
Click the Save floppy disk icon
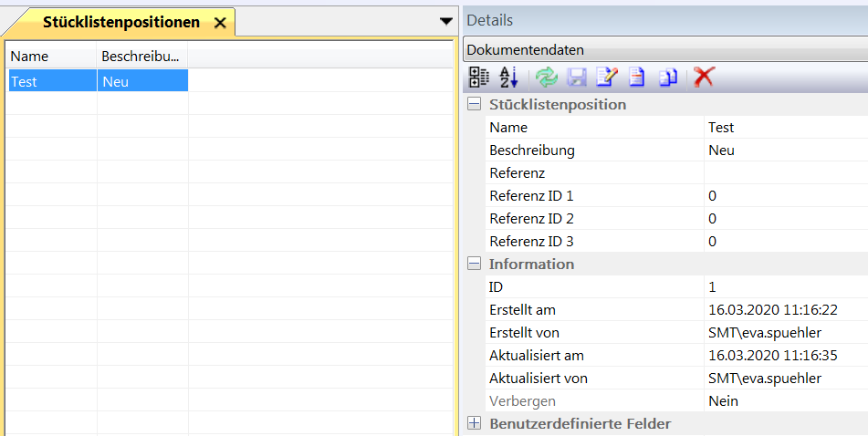click(577, 78)
